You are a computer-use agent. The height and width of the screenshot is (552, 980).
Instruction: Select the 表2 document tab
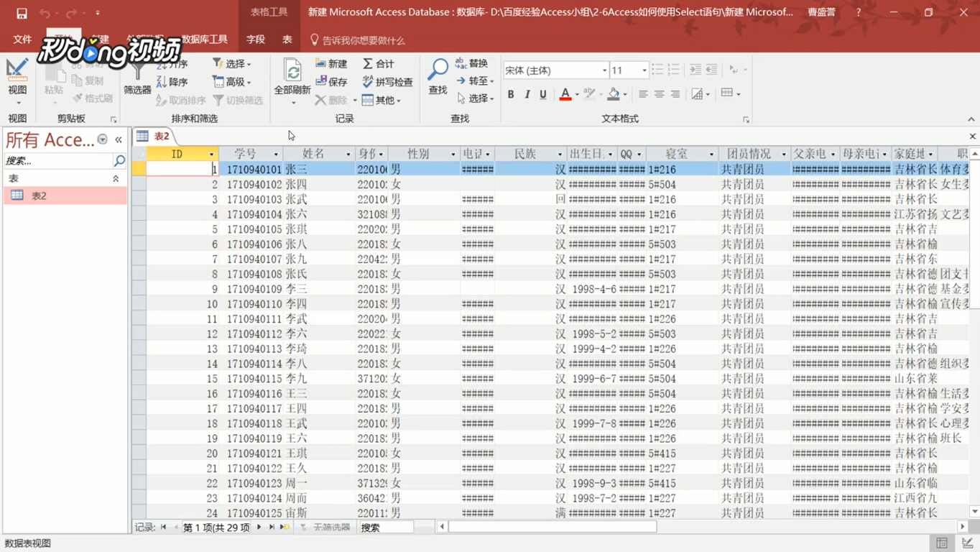coord(154,136)
